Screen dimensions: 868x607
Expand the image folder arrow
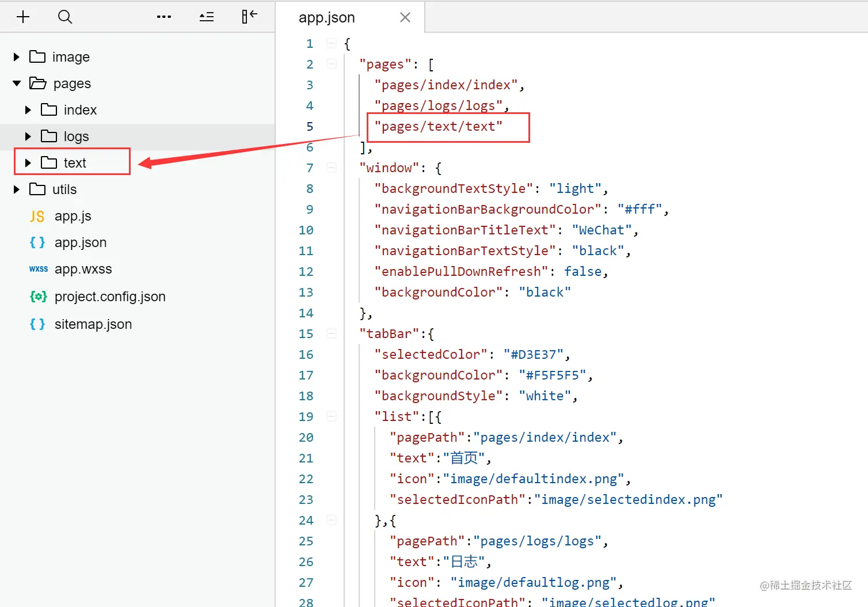coord(17,57)
